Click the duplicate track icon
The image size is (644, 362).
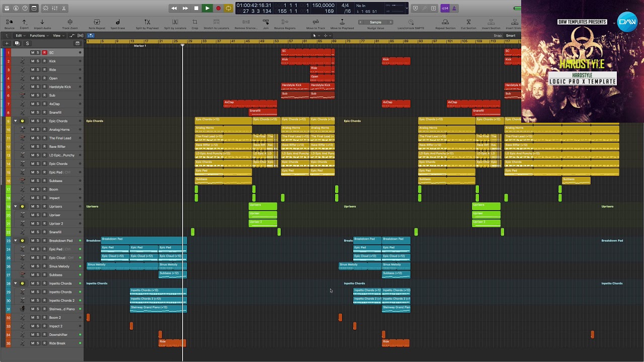17,44
